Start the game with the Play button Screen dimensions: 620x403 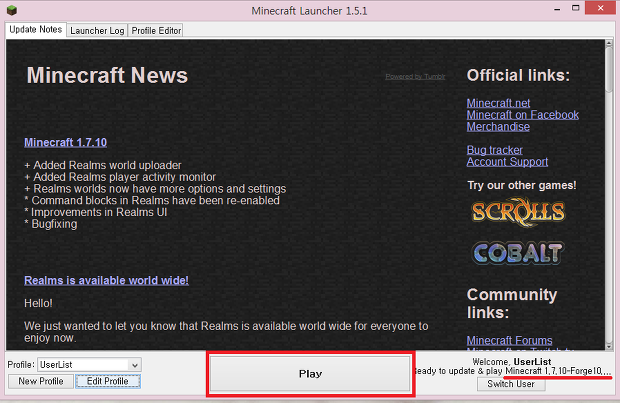(x=310, y=374)
